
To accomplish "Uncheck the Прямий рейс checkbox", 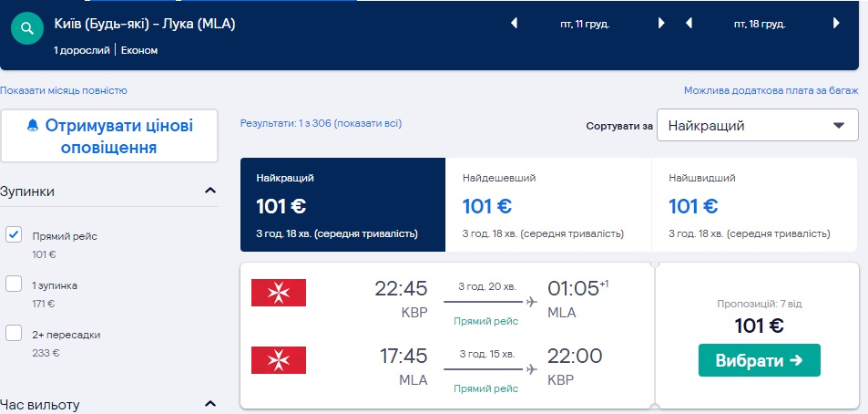I will 14,235.
